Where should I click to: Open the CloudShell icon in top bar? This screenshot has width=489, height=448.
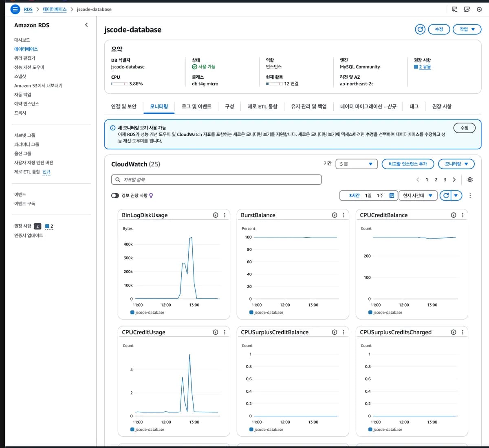[454, 9]
